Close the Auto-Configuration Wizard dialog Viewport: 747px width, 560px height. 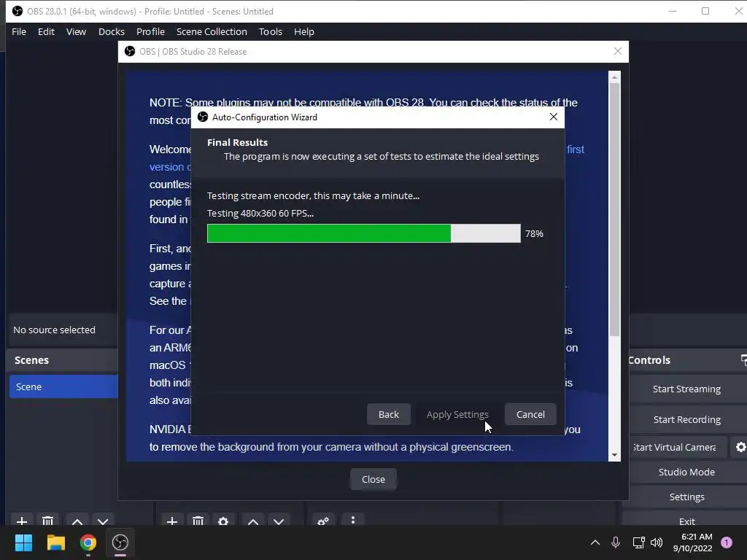(553, 117)
